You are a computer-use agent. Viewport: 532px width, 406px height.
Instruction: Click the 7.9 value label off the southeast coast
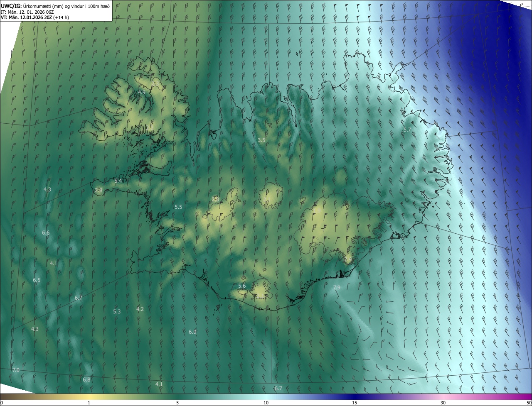click(x=337, y=288)
